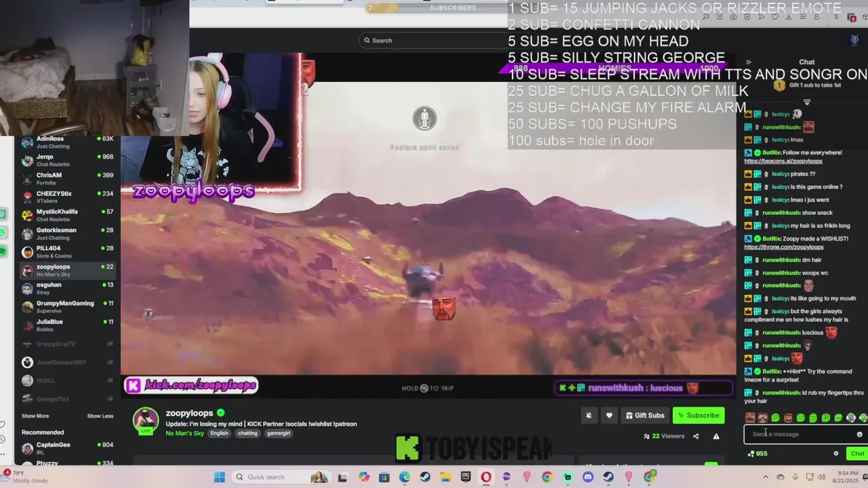Open the JuliaBlue Roblox channel
868x488 pixels.
pos(67,325)
